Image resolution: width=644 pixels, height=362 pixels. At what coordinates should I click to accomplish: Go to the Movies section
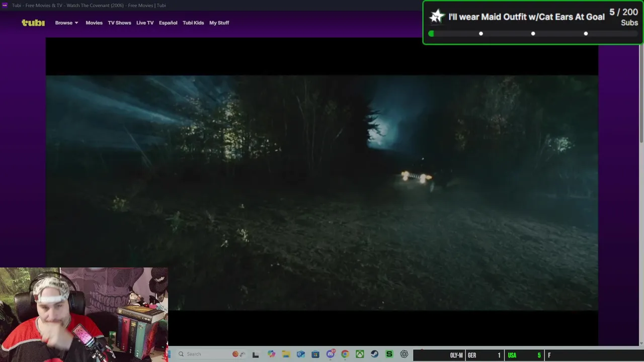point(94,23)
